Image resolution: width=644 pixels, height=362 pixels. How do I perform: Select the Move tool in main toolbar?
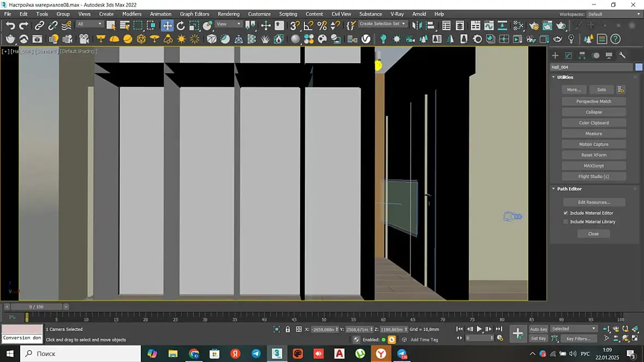167,26
